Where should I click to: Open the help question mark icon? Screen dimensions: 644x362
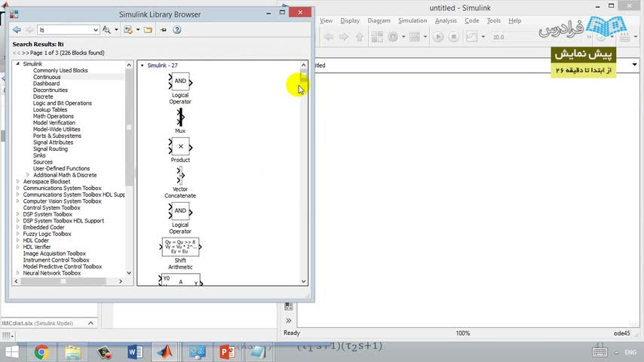tap(177, 29)
